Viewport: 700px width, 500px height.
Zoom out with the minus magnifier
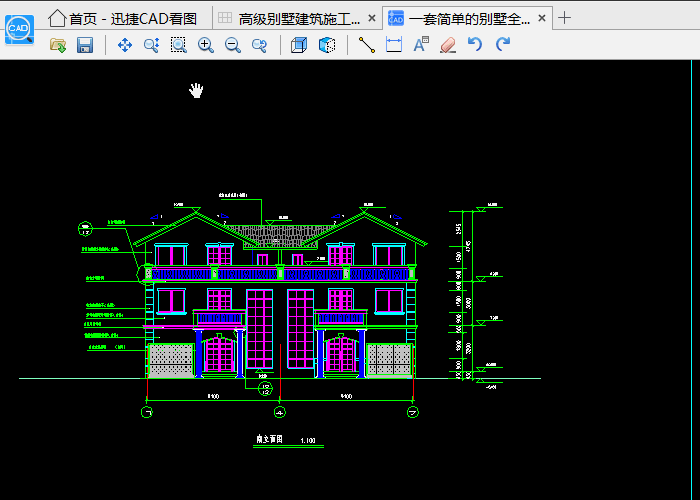[x=233, y=45]
